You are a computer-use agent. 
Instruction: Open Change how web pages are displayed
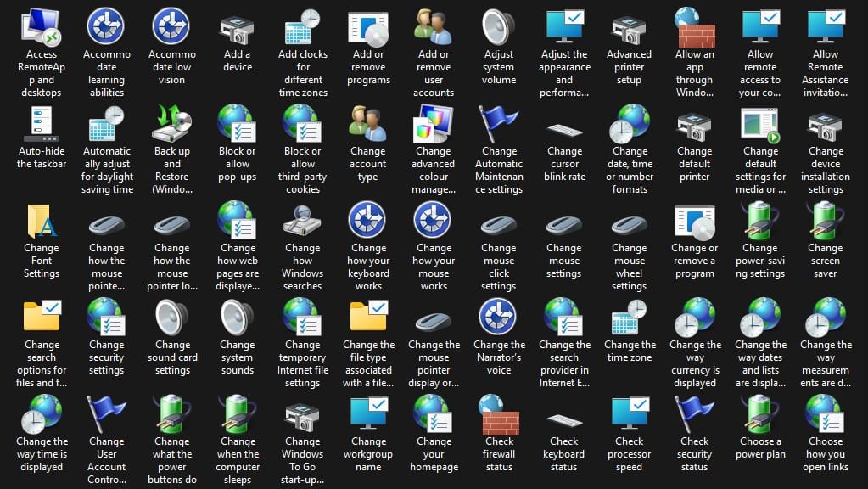[237, 220]
